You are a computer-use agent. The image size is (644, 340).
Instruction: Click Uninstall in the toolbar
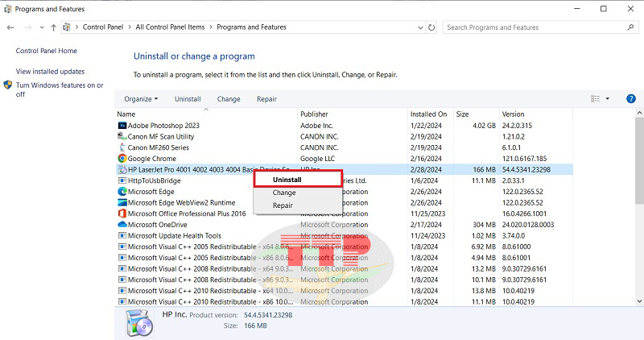188,99
